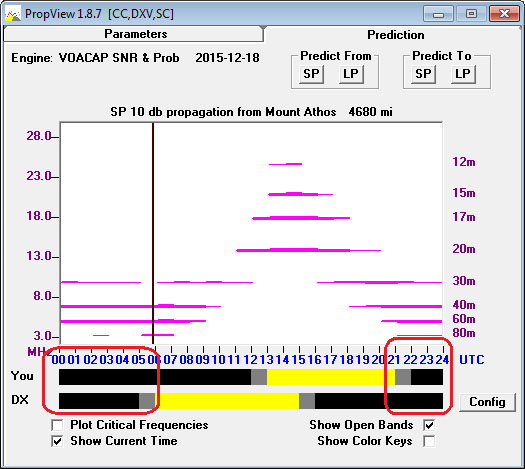Click SP button under Predict From

(311, 74)
